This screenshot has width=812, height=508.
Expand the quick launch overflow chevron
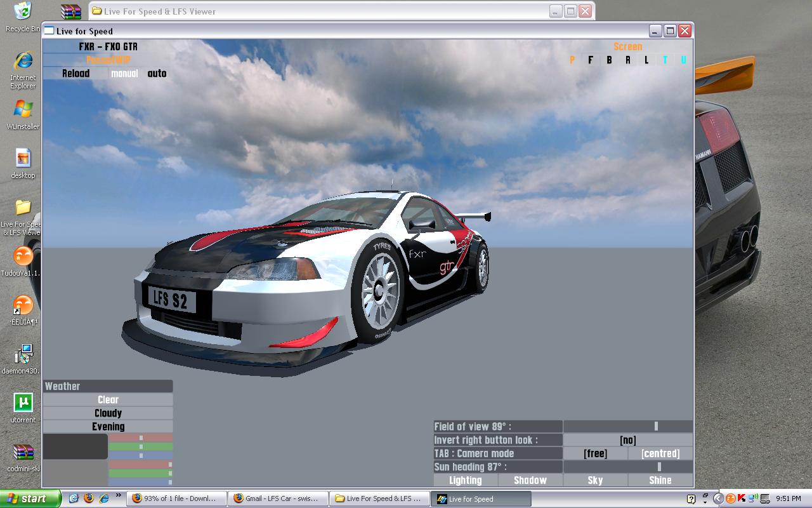pos(118,496)
